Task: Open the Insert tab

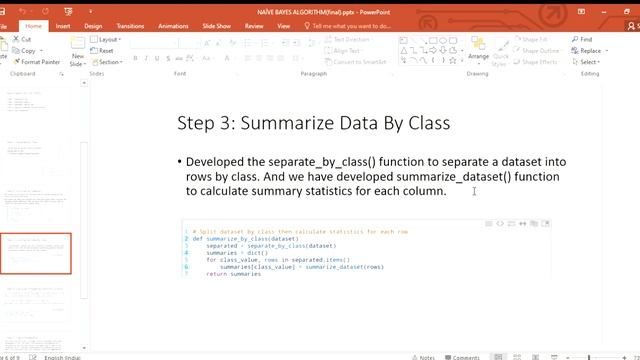Action: click(63, 26)
